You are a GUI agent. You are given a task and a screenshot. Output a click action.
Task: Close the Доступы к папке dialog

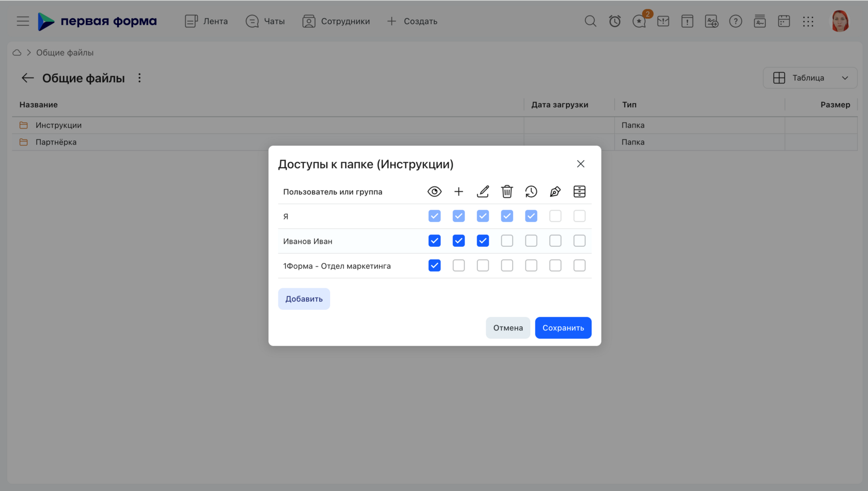tap(581, 164)
